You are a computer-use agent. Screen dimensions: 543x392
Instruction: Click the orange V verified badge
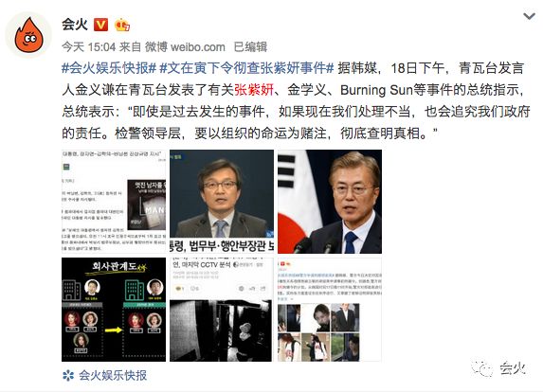100,25
